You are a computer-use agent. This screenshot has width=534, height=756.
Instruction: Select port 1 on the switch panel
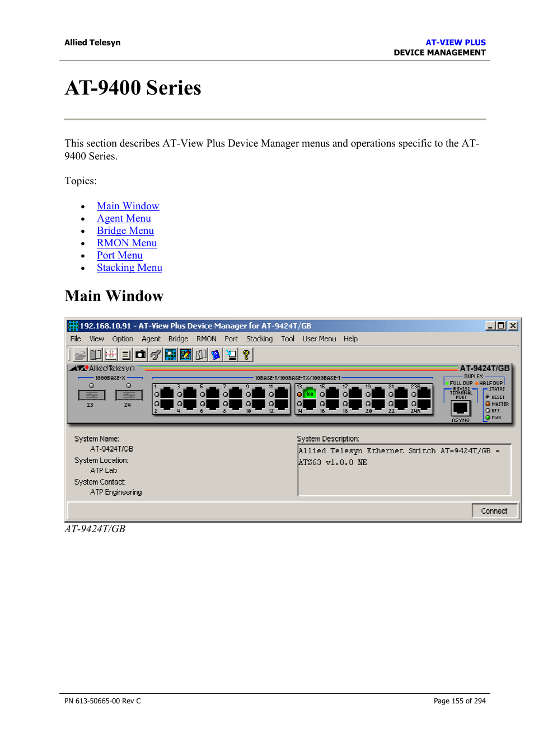coord(167,393)
